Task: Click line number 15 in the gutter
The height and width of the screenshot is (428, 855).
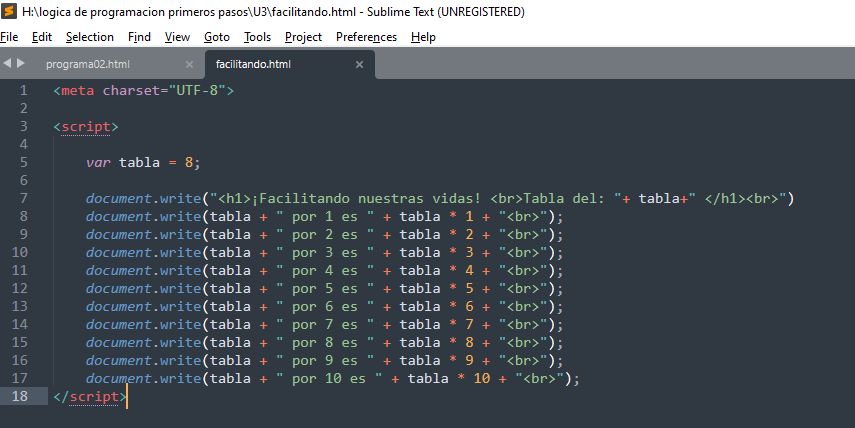Action: 20,342
